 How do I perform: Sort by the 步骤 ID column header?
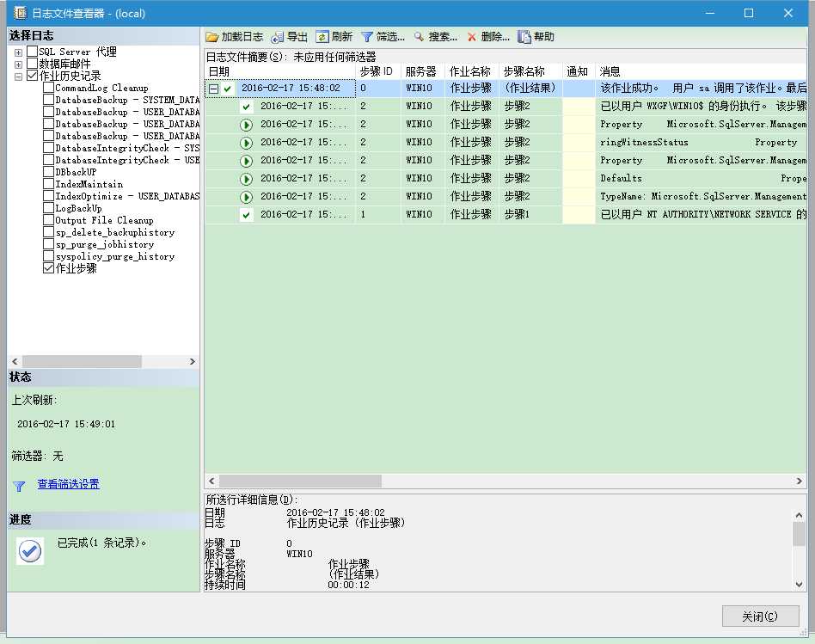pyautogui.click(x=378, y=71)
